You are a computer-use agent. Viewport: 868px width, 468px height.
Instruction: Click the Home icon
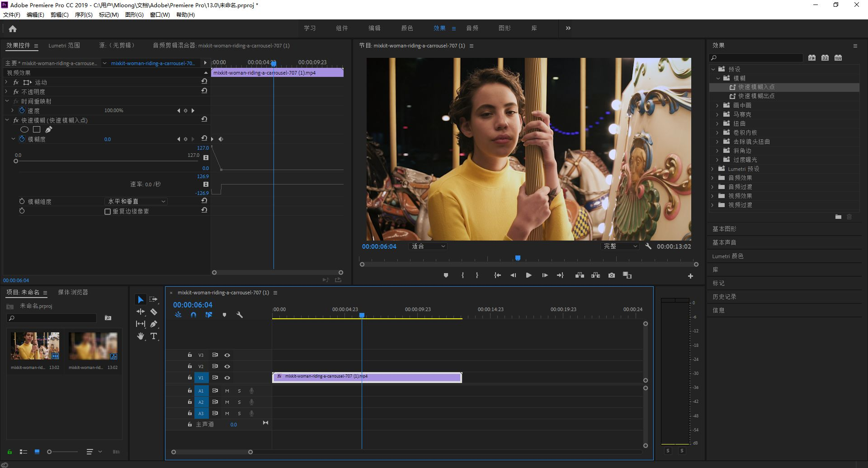pyautogui.click(x=13, y=29)
